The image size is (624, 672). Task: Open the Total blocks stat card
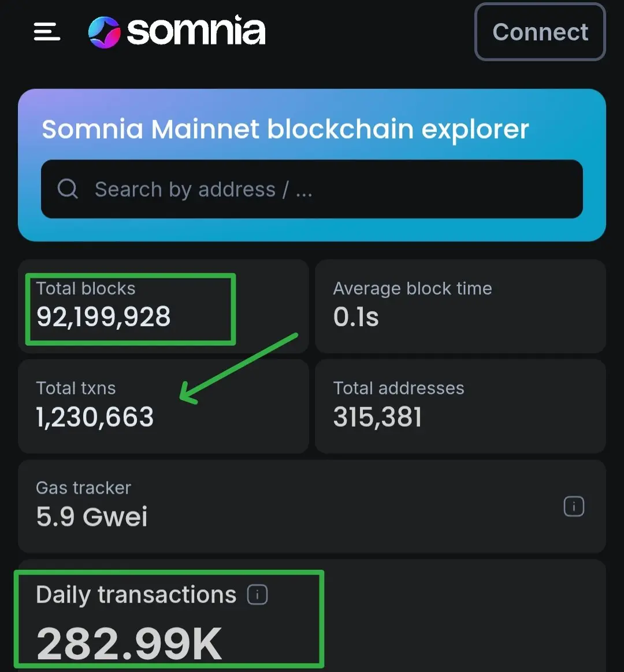point(164,307)
